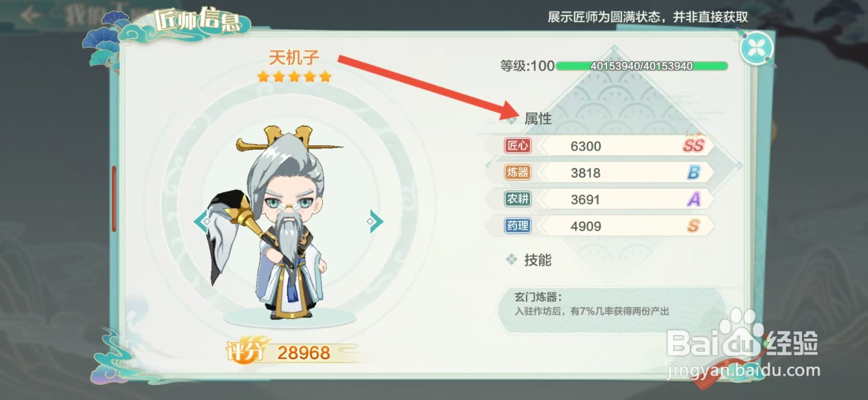The width and height of the screenshot is (868, 400).
Task: Tap the A grade badge for 农耕
Action: point(694,199)
